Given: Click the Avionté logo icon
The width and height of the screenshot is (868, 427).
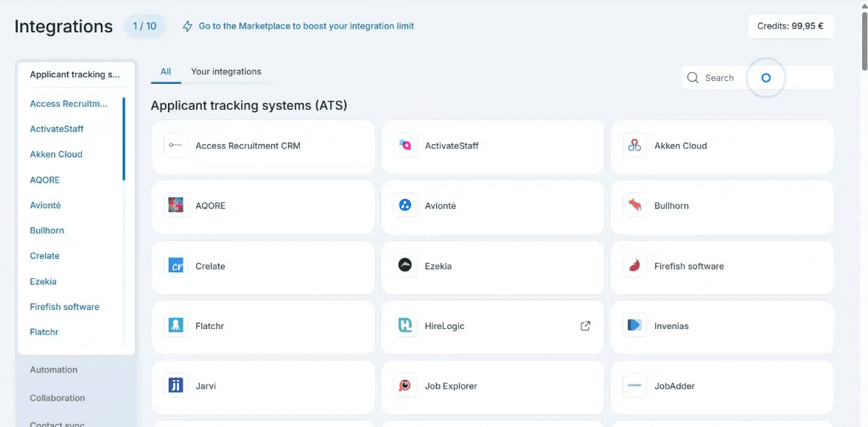Looking at the screenshot, I should pos(405,205).
